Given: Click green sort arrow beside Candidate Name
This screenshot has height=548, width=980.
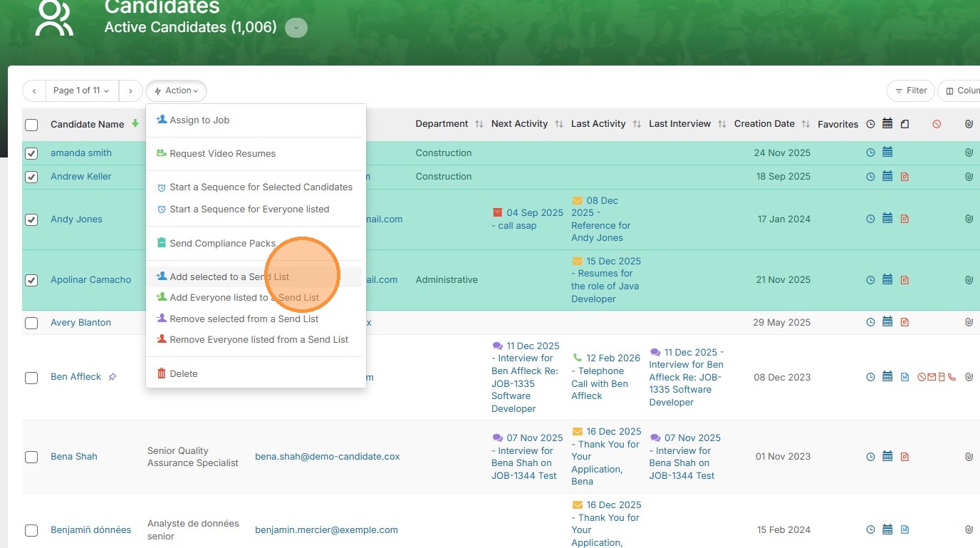Looking at the screenshot, I should pyautogui.click(x=135, y=124).
